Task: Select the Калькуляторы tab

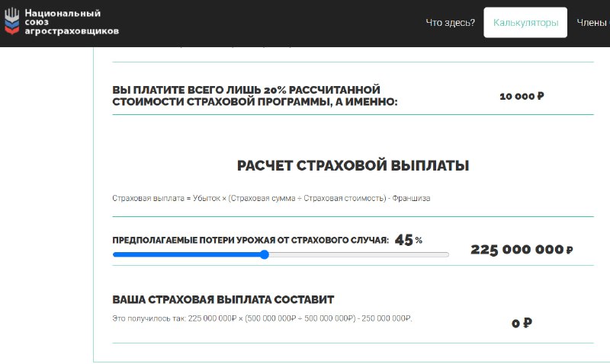Action: coord(525,23)
